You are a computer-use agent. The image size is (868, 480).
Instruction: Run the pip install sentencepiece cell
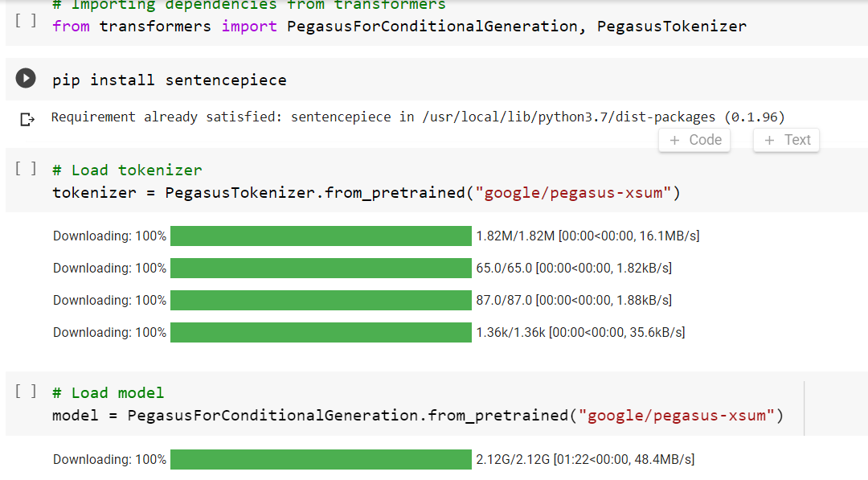[26, 78]
